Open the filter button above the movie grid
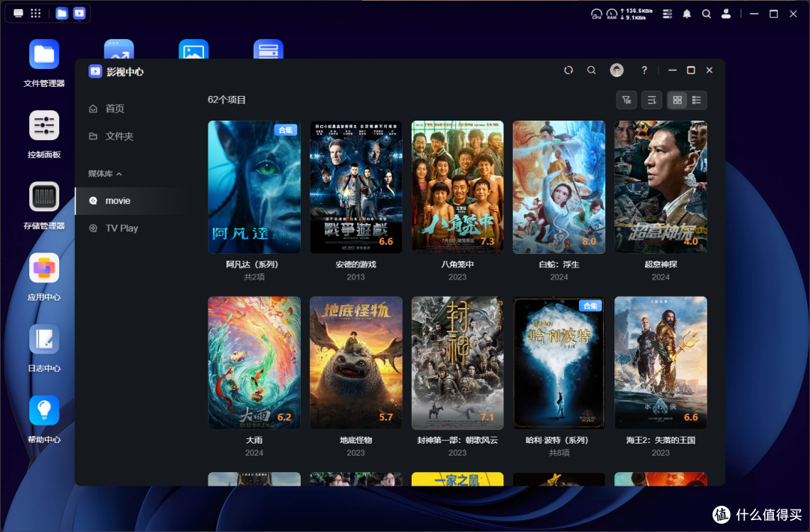 click(626, 100)
